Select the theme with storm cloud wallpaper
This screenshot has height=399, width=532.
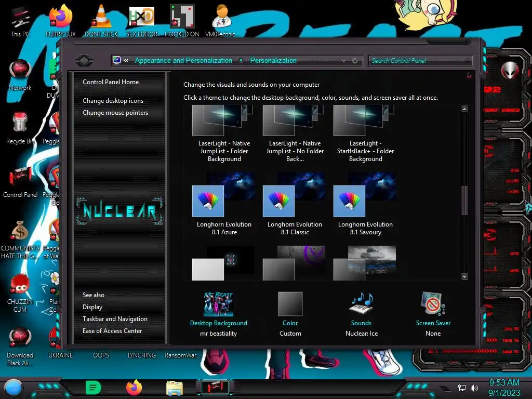click(x=365, y=263)
